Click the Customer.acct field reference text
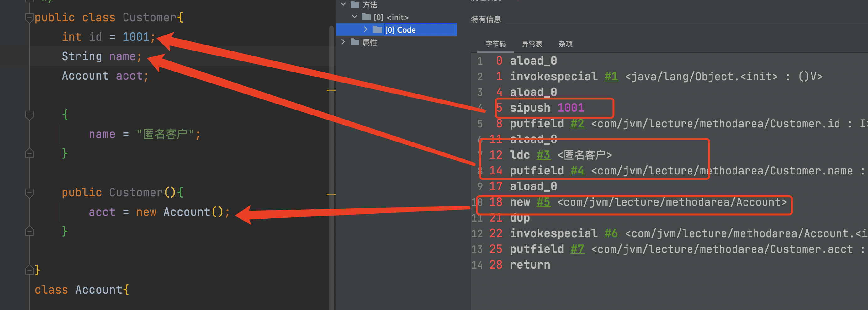Image resolution: width=868 pixels, height=310 pixels. click(729, 249)
